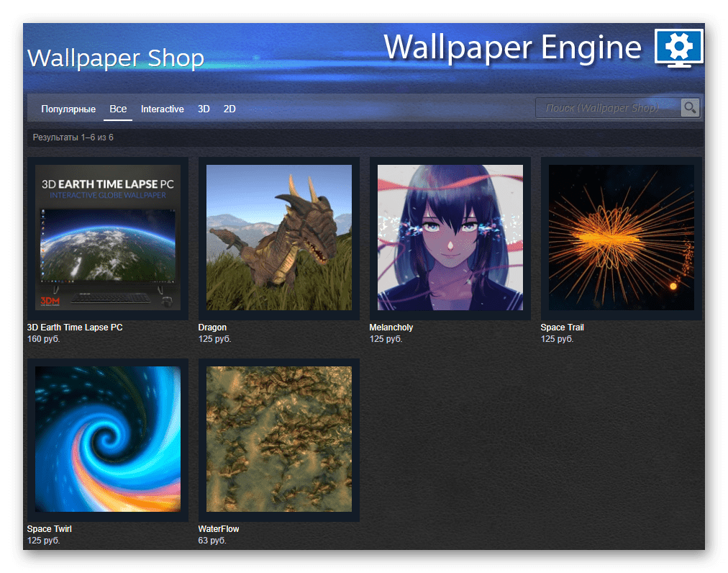728x573 pixels.
Task: Open the Space Twirl spiral thumbnail
Action: tap(108, 439)
